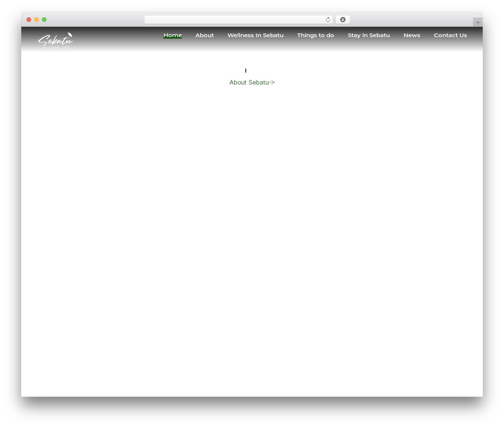Open Wellness In Sebatu menu item
The width and height of the screenshot is (504, 427).
pyautogui.click(x=255, y=35)
